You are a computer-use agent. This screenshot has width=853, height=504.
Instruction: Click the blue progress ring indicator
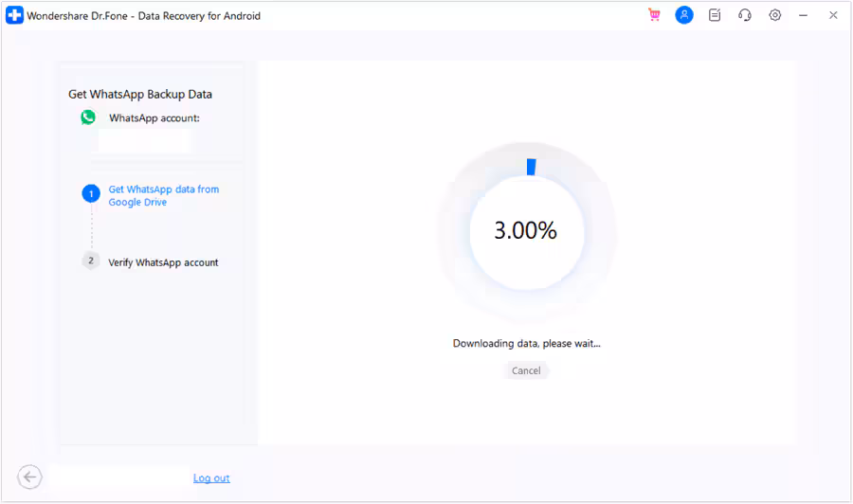pos(531,167)
